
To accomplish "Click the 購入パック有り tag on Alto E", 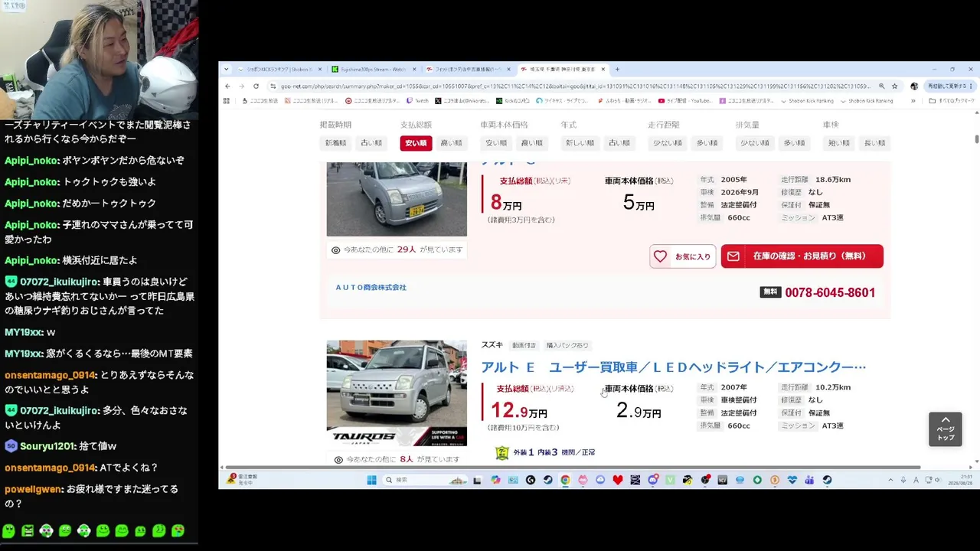I will (567, 346).
